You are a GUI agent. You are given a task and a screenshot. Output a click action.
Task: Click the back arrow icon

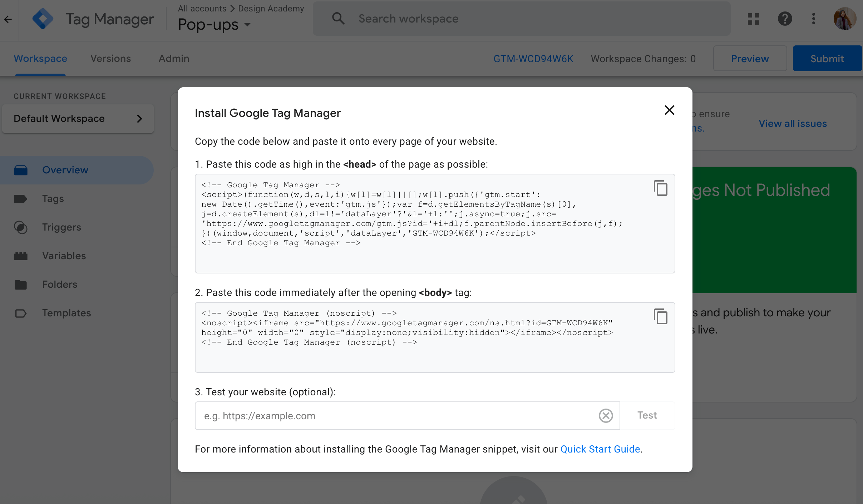pos(8,19)
